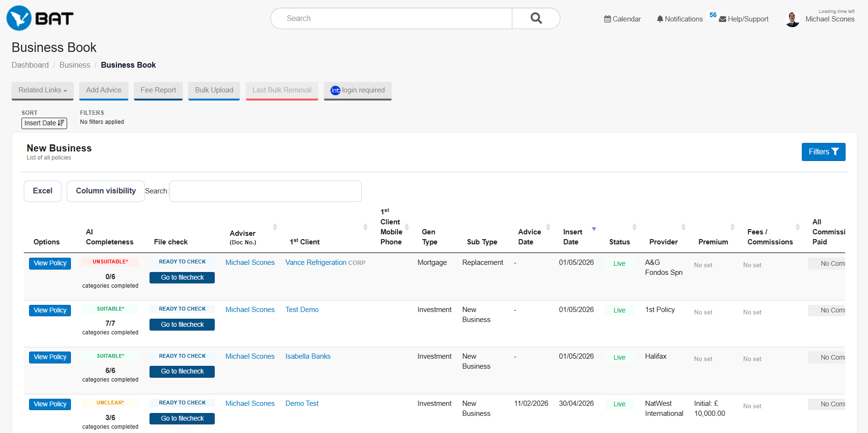Export table to Excel
Image resolution: width=868 pixels, height=433 pixels.
point(42,191)
